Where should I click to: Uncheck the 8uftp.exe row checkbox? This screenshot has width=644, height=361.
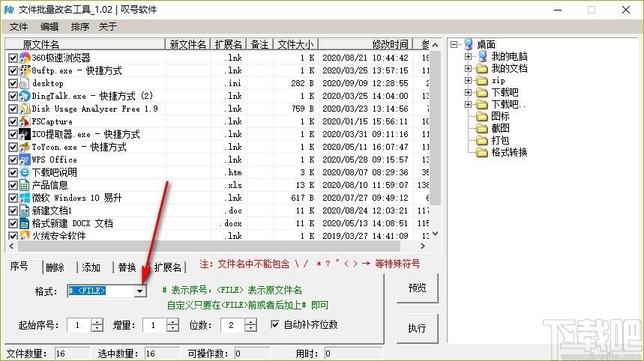point(13,71)
